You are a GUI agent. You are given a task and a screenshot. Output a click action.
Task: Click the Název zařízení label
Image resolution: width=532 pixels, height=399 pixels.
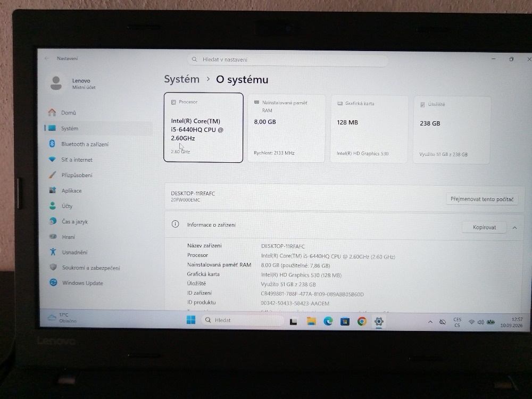tap(204, 246)
